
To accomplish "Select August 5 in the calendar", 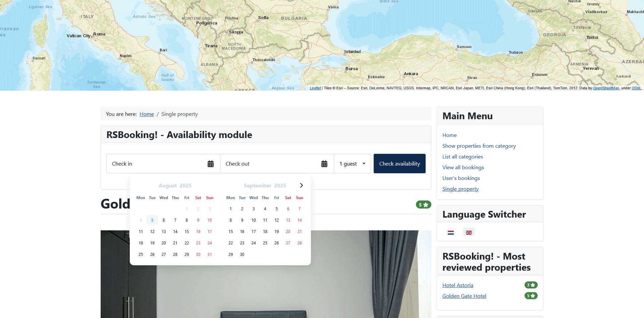I will pyautogui.click(x=152, y=220).
